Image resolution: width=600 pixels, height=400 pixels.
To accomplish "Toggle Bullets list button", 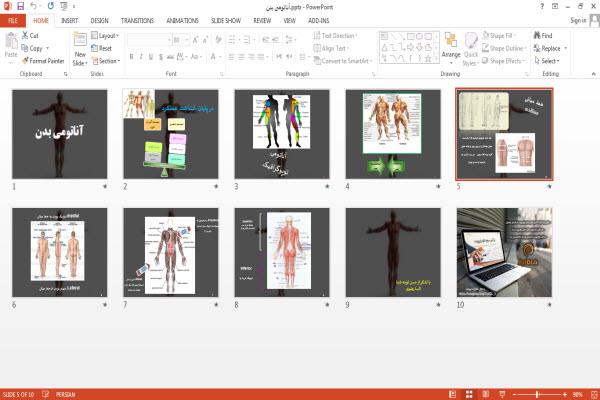I will tap(233, 39).
